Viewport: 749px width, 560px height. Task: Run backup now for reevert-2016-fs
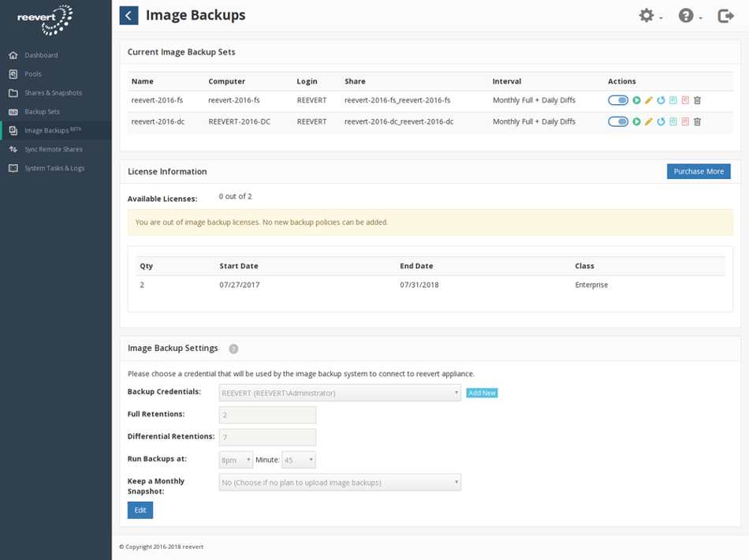(x=636, y=100)
